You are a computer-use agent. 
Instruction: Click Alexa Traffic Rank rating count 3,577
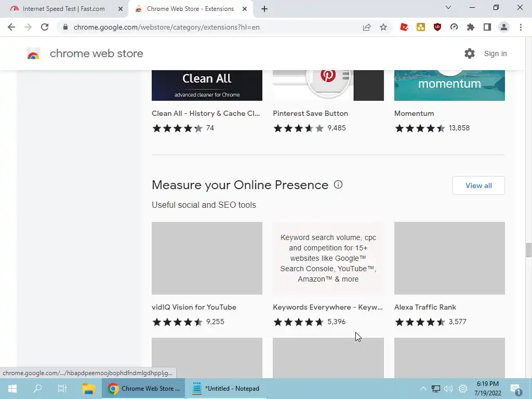457,322
